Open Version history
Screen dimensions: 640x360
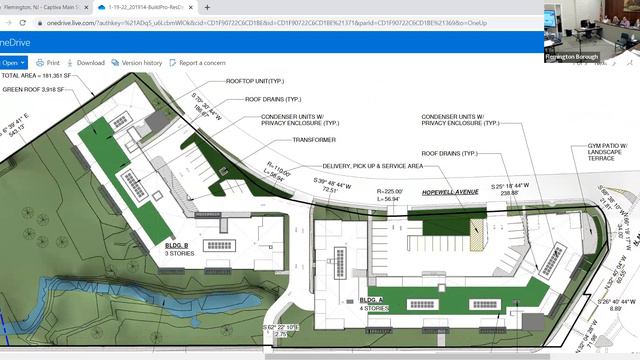142,63
